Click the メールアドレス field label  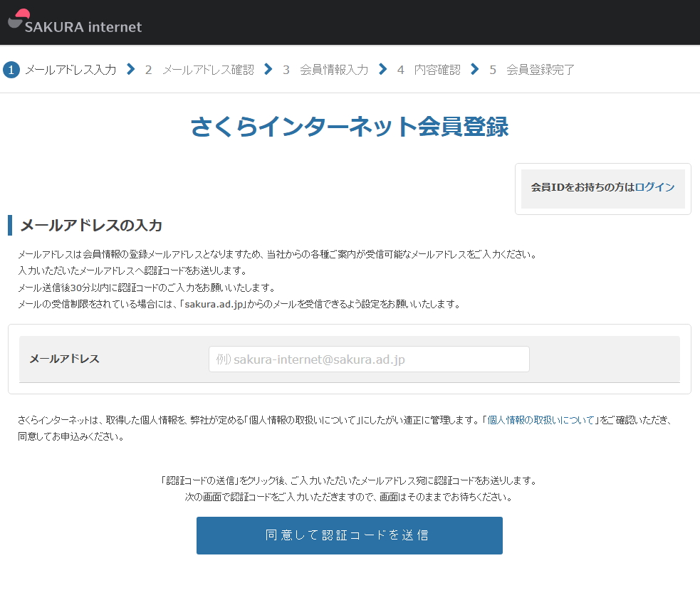tap(64, 359)
